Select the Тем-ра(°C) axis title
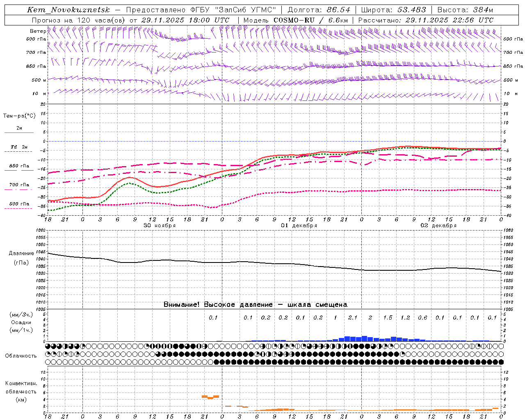The height and width of the screenshot is (420, 525). pyautogui.click(x=19, y=116)
